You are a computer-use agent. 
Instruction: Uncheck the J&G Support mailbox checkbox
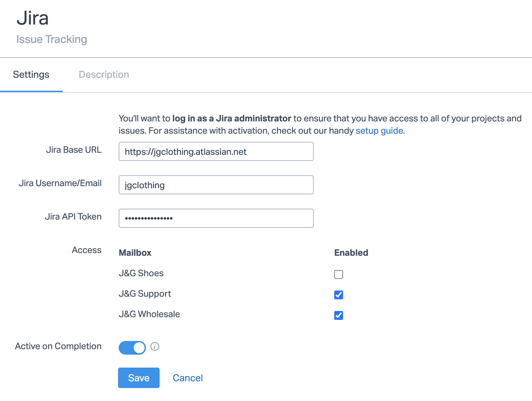[x=339, y=295]
